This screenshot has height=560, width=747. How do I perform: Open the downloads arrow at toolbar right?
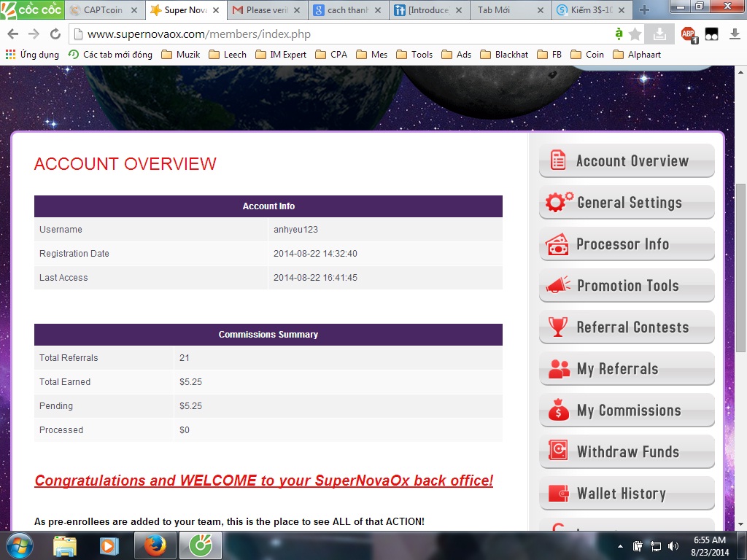pyautogui.click(x=734, y=34)
